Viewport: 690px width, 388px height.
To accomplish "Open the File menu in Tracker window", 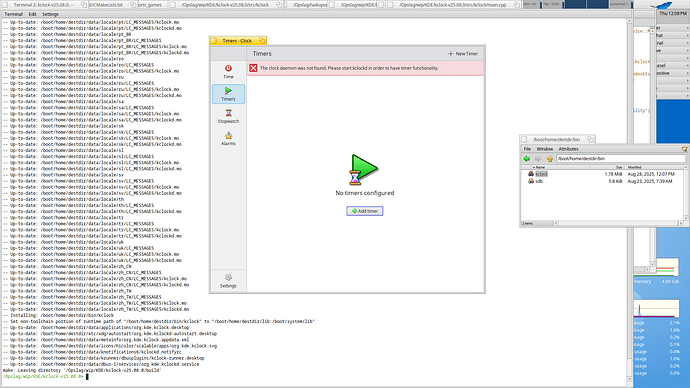I will click(x=527, y=149).
